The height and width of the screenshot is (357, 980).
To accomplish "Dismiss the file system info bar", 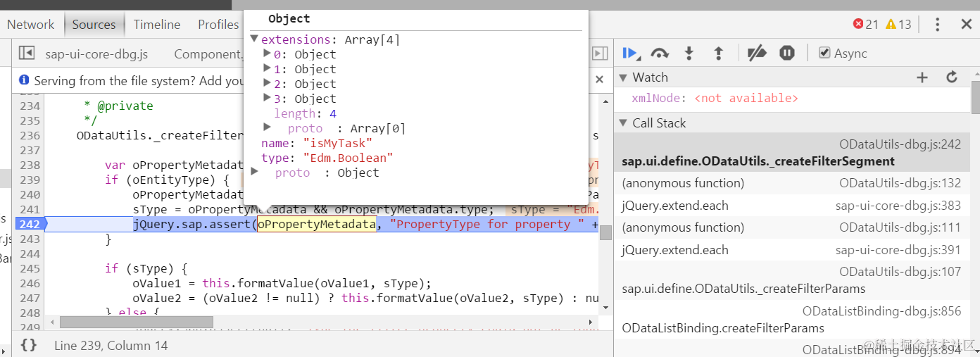I will [x=600, y=80].
